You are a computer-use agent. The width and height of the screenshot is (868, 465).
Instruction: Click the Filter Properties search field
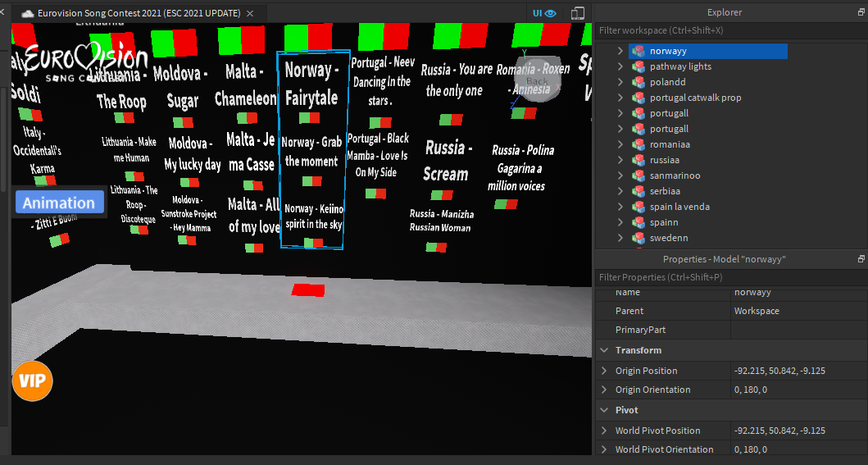click(x=731, y=277)
